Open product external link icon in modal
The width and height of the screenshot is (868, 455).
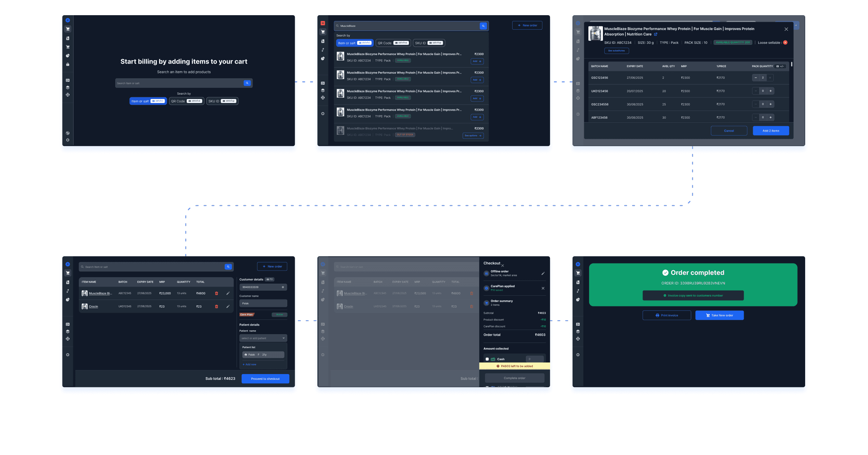(656, 34)
